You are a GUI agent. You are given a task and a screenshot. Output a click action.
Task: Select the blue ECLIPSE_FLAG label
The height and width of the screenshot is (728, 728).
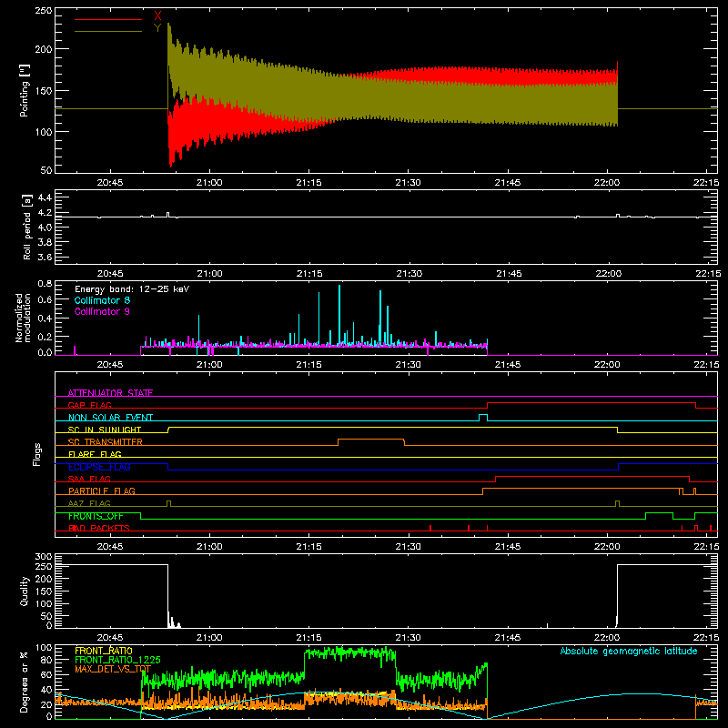point(99,467)
